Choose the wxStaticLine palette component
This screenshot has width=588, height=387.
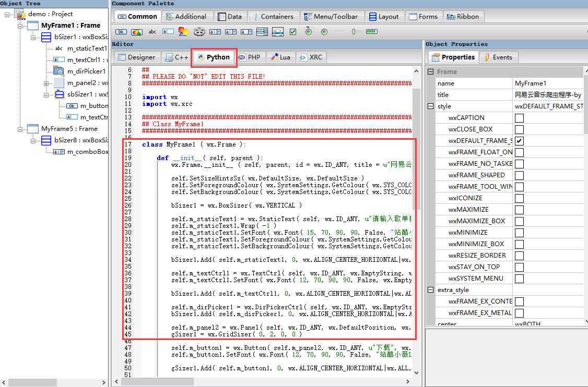340,32
